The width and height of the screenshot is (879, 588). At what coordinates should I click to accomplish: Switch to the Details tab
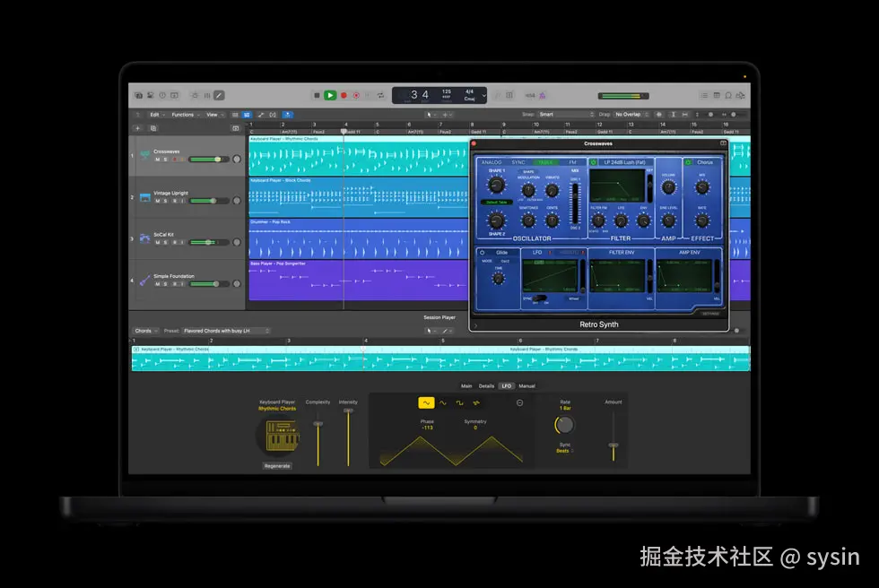[486, 385]
